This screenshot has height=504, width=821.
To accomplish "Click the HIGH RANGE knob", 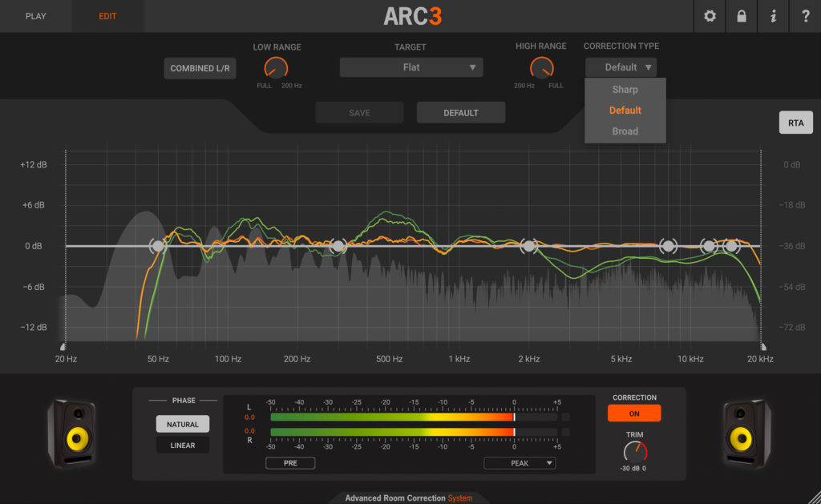I will (541, 69).
